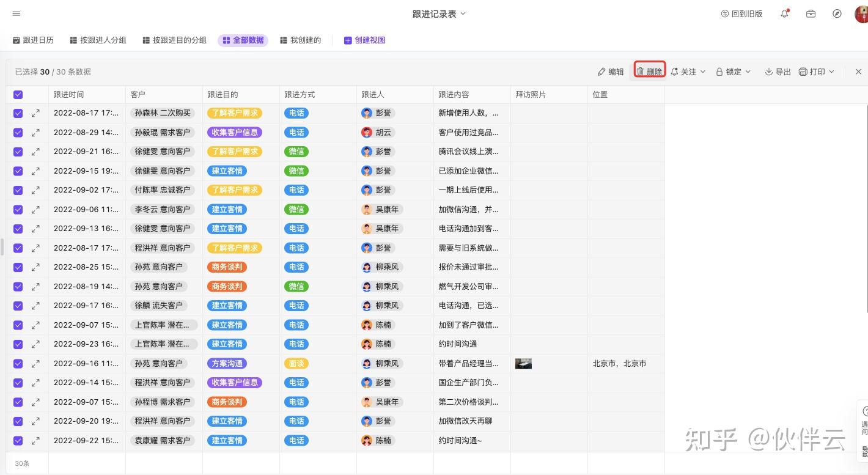Open the user avatar menu
The image size is (868, 475).
click(861, 13)
